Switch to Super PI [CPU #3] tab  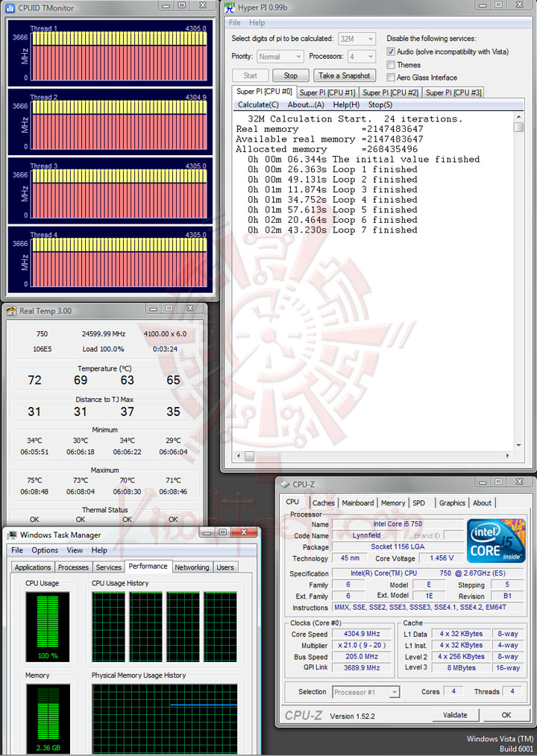[x=453, y=92]
